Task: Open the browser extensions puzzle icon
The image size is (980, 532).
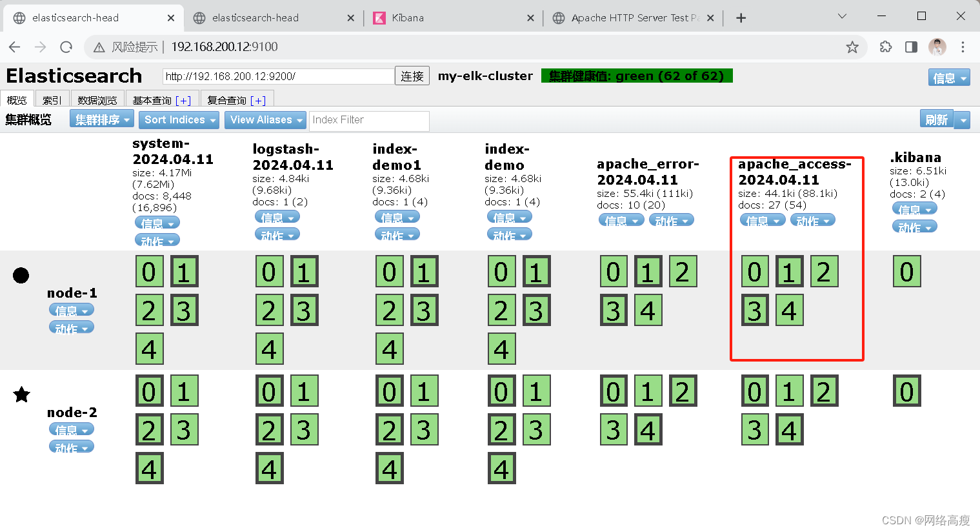Action: click(x=886, y=46)
